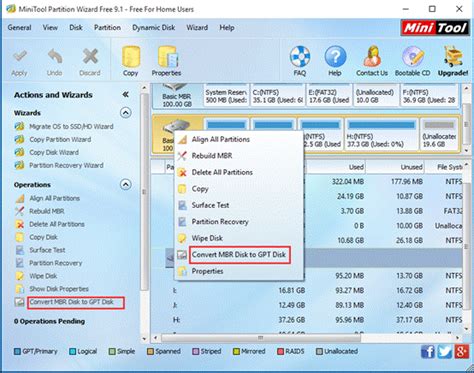Choose Partition Recovery in context menu
474x373 pixels.
pyautogui.click(x=239, y=222)
